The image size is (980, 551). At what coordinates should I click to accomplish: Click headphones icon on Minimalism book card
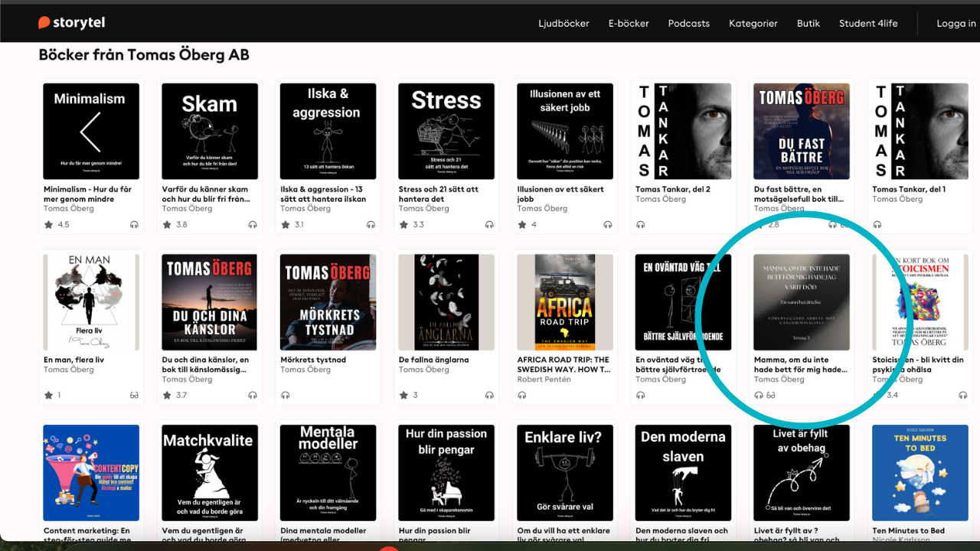(x=135, y=225)
